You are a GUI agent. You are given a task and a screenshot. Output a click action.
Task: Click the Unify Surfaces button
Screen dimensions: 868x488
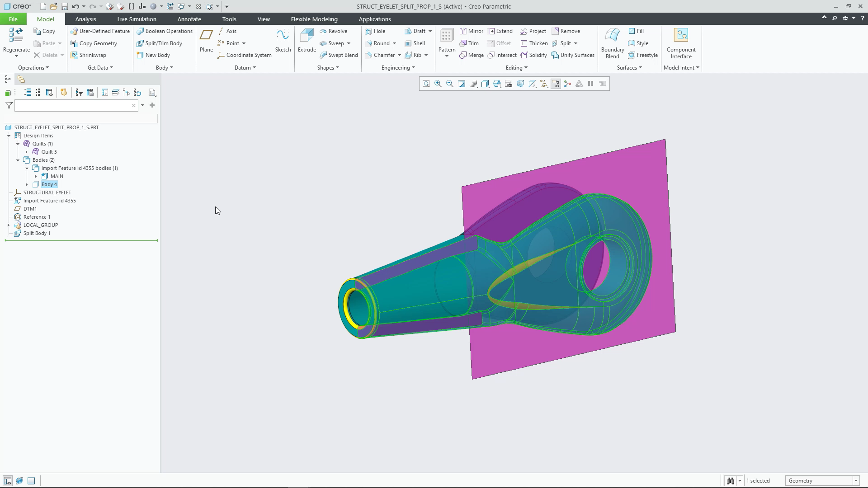coord(573,55)
